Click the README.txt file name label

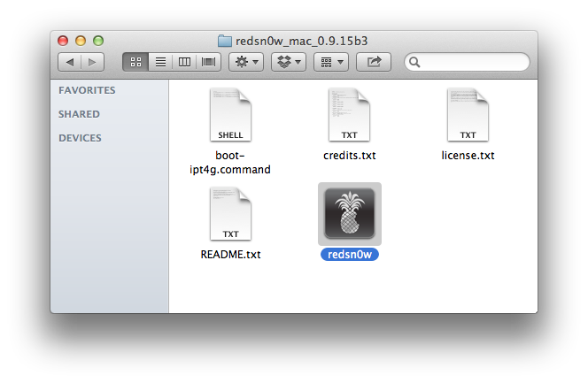[x=230, y=255]
